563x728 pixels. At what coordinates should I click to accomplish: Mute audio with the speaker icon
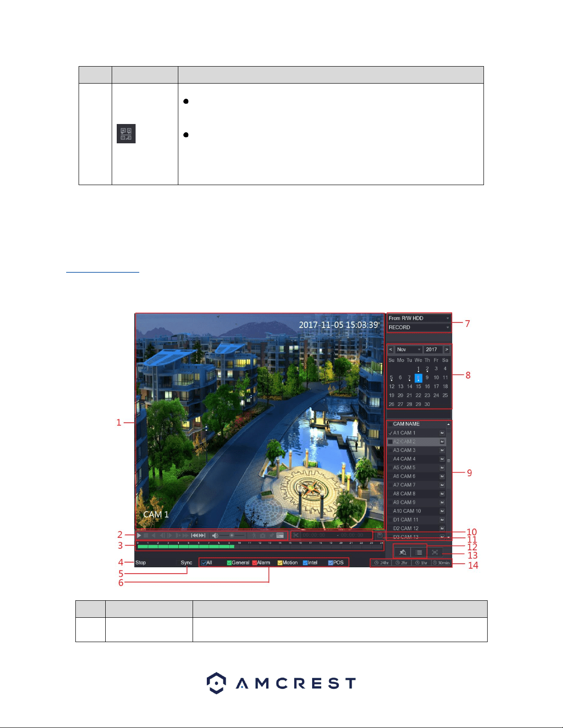tap(215, 536)
